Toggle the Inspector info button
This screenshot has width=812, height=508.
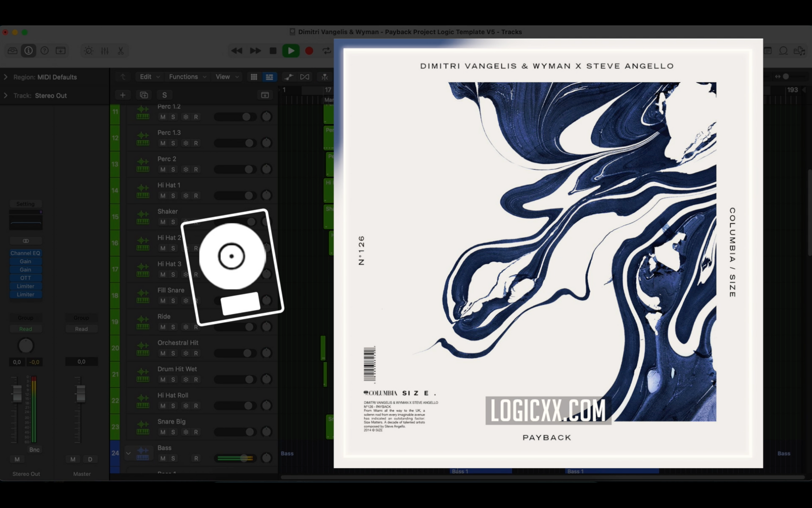pos(29,51)
